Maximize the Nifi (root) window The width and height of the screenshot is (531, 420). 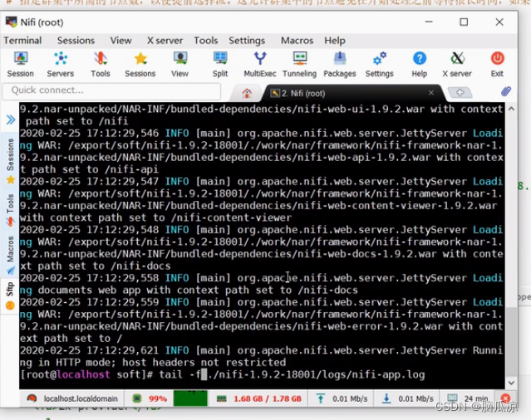[x=464, y=22]
